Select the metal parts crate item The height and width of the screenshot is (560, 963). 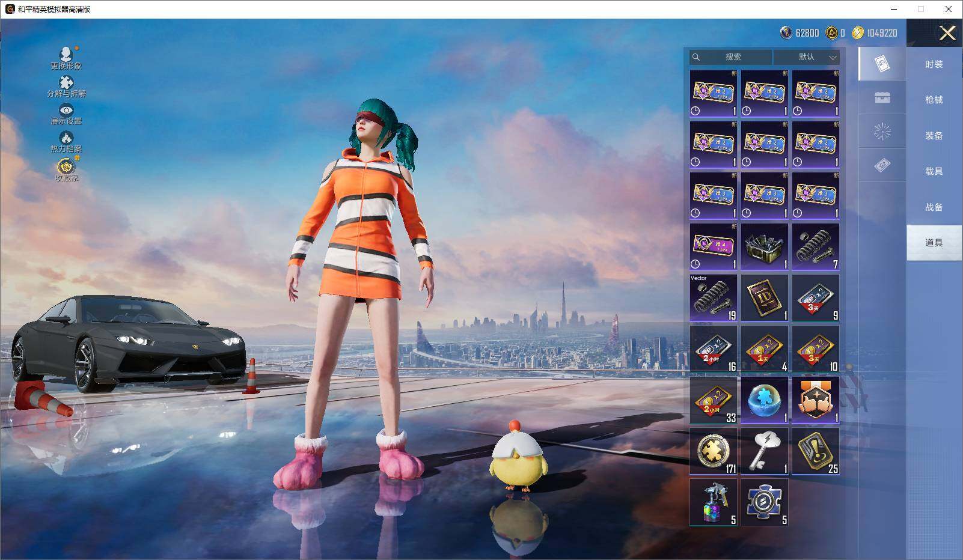(765, 247)
